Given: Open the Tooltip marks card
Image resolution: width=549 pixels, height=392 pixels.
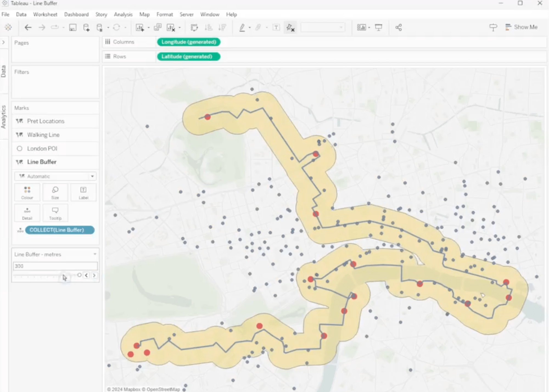Looking at the screenshot, I should [x=55, y=213].
